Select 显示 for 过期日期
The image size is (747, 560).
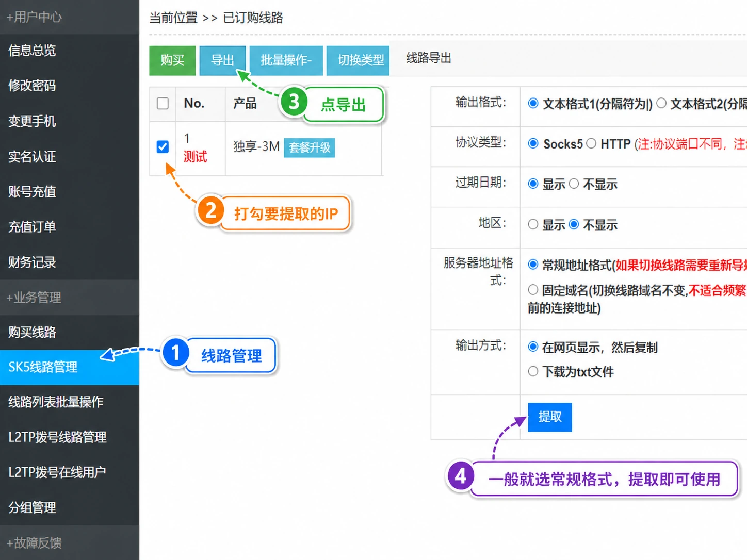533,184
